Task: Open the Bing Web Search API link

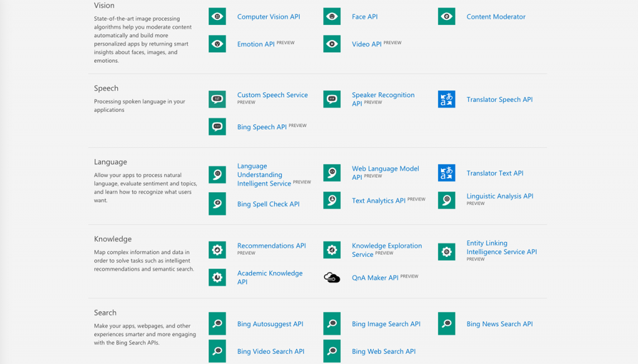Action: coord(384,352)
